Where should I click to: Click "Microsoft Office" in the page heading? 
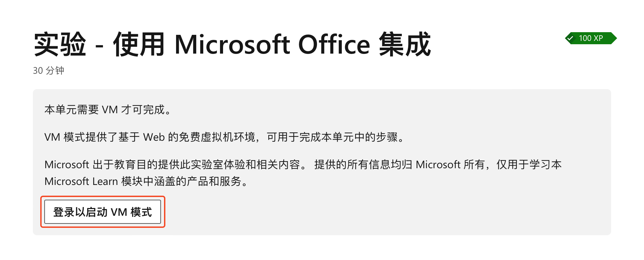[x=272, y=45]
